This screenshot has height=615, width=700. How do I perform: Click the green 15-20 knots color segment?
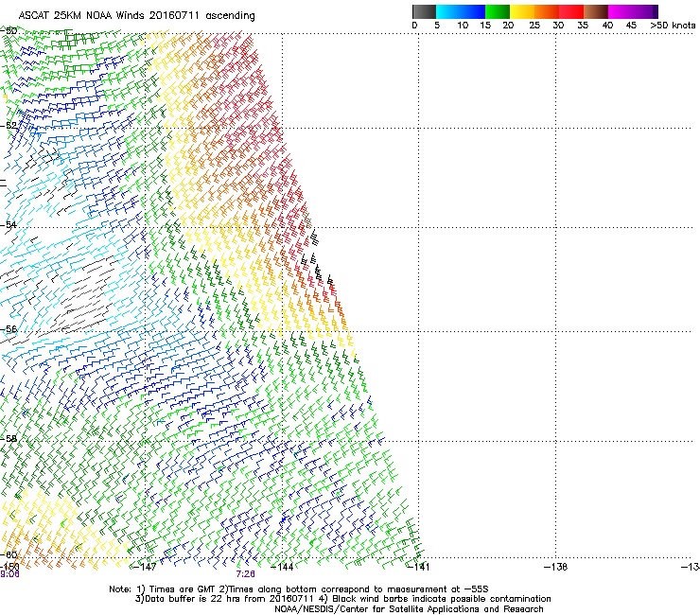click(x=498, y=11)
